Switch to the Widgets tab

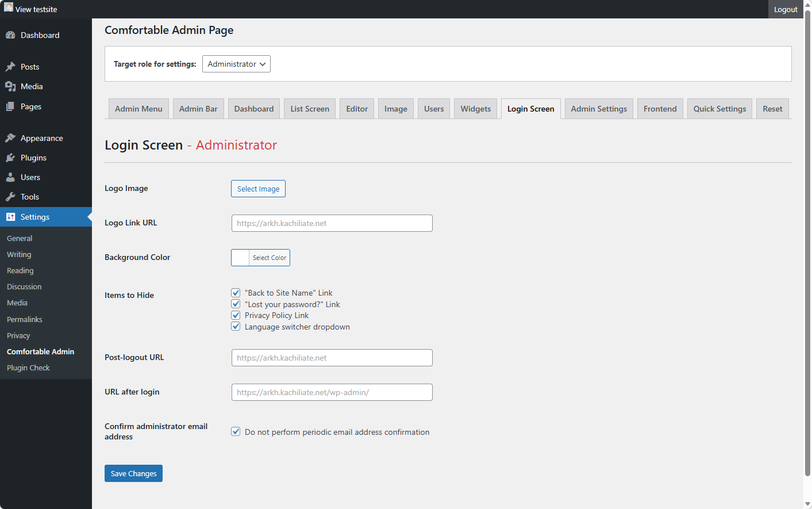(476, 109)
